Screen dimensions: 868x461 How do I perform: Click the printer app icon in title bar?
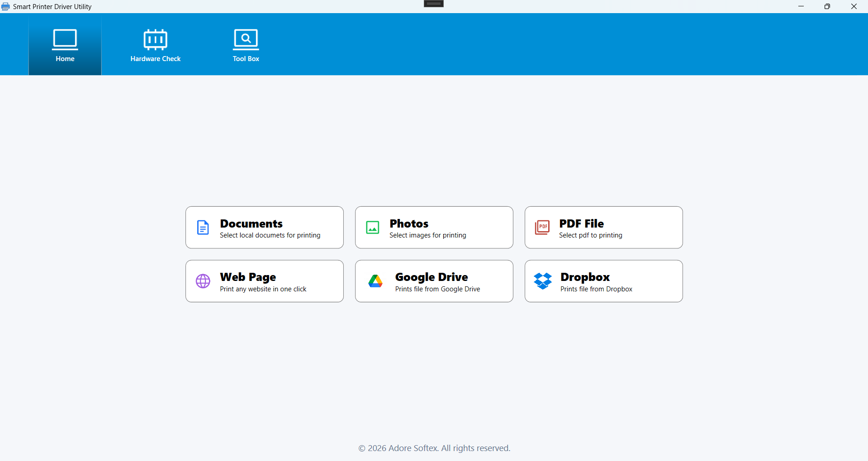[x=5, y=7]
